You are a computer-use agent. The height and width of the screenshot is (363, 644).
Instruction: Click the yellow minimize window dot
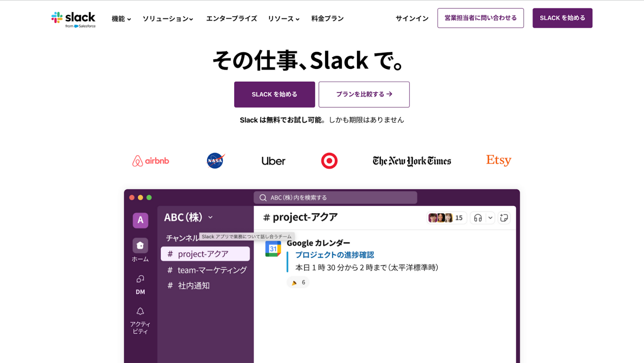[x=140, y=197]
